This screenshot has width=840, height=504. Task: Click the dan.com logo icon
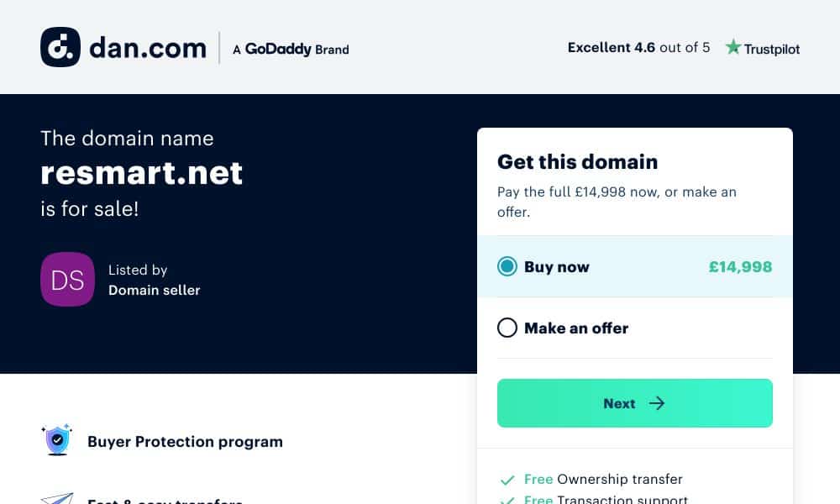[x=60, y=47]
